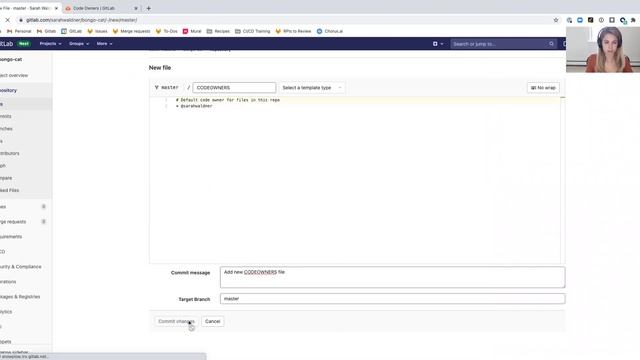Open the Recipes bookmark folder
Screen dimensions: 640x360
[x=218, y=31]
